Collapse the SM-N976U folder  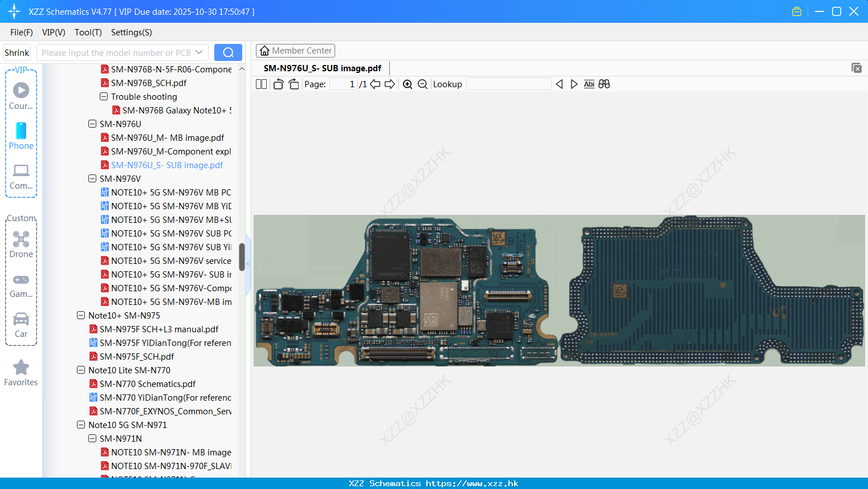(92, 124)
